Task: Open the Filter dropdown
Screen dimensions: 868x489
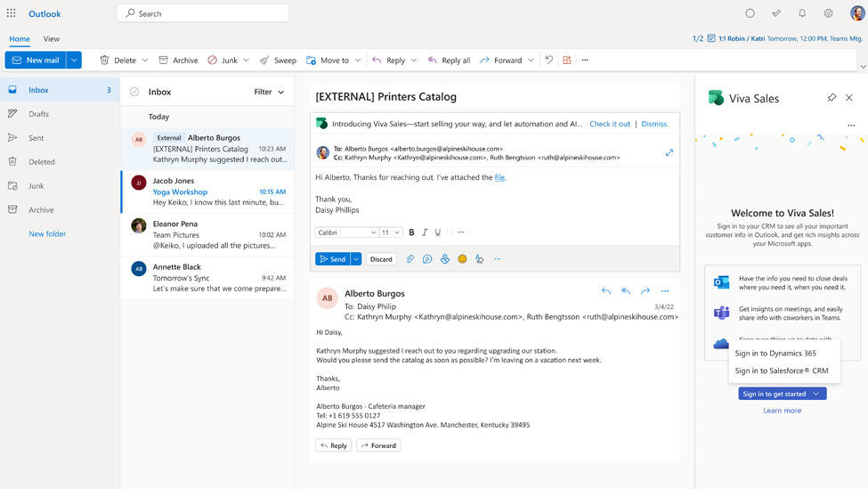Action: [x=269, y=92]
